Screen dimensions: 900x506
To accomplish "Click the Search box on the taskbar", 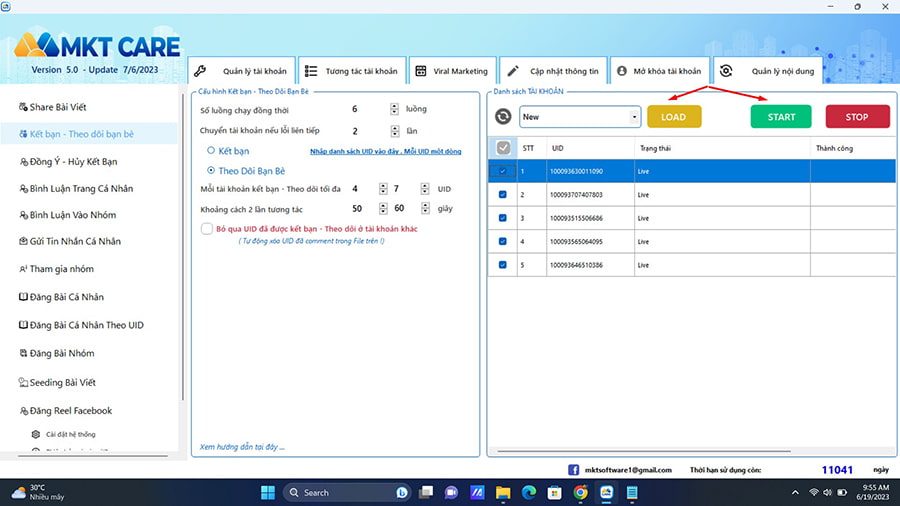I will 346,492.
